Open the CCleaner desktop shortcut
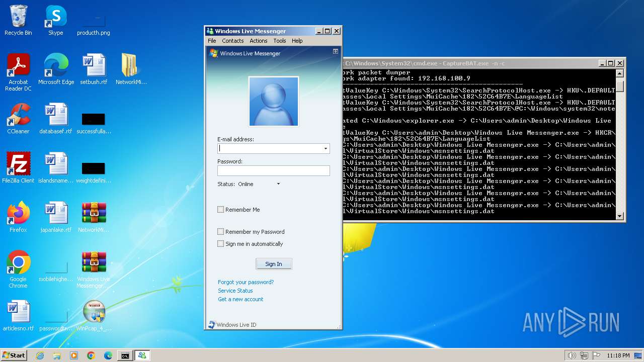Image resolution: width=644 pixels, height=362 pixels. 18,118
